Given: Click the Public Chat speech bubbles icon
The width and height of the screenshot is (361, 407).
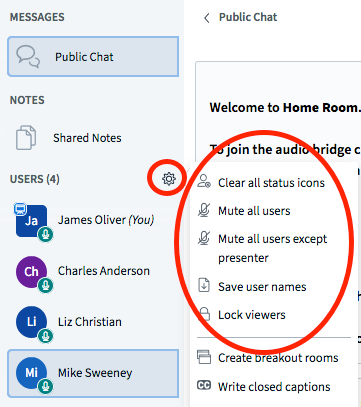Looking at the screenshot, I should click(x=28, y=57).
